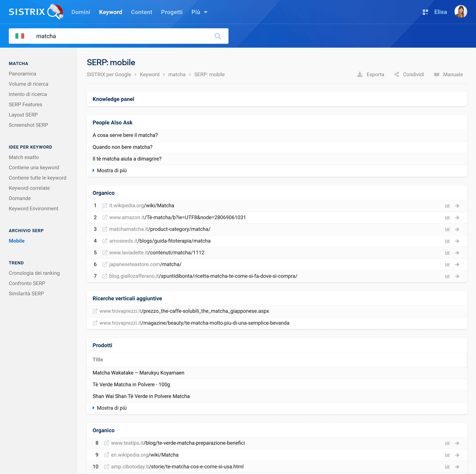Switch to the Progetti menu tab
Viewport: 476px width, 474px height.
[172, 12]
